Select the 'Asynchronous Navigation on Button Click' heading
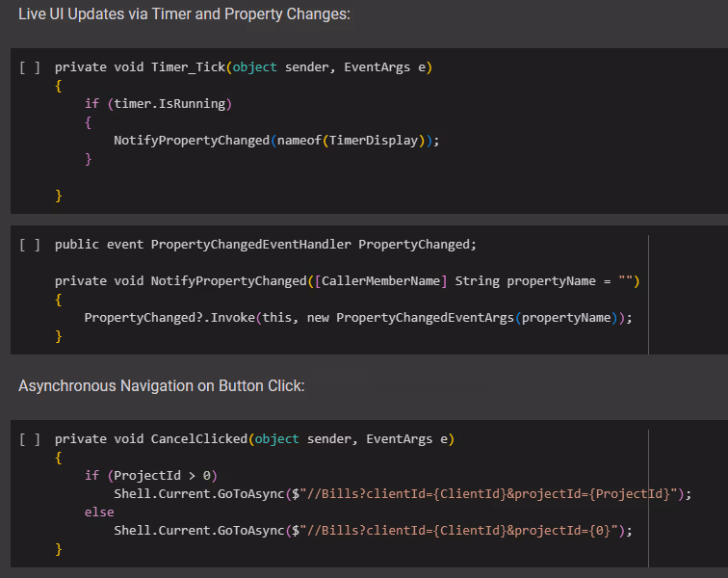 162,385
